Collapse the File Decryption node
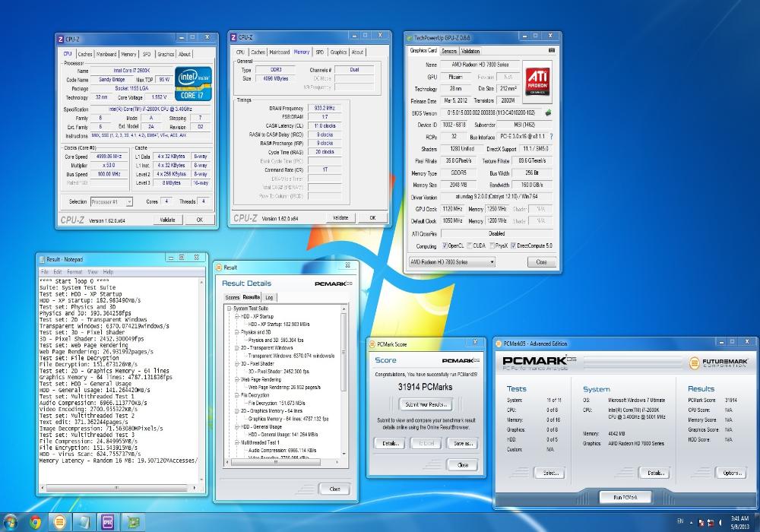This screenshot has width=760, height=532. click(237, 395)
